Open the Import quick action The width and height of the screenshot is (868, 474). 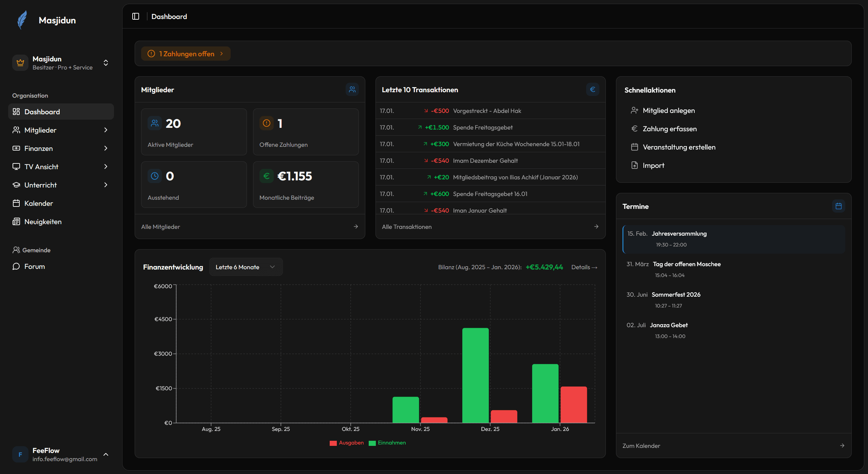pyautogui.click(x=654, y=165)
